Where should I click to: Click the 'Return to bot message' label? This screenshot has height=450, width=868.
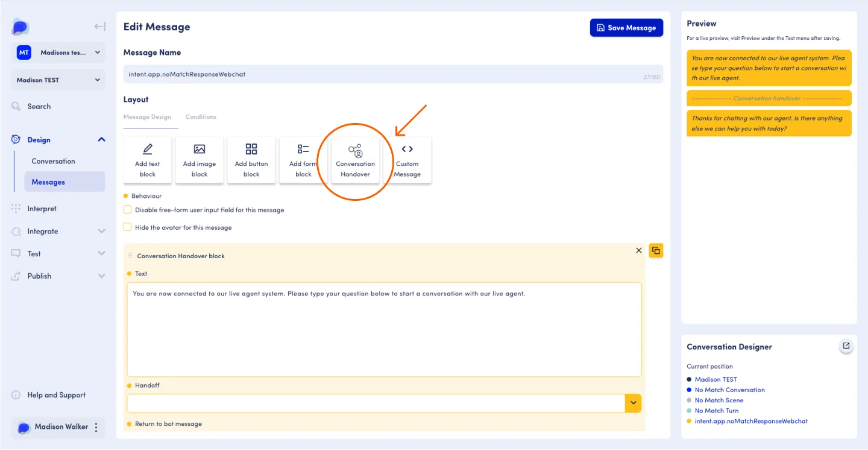point(168,423)
